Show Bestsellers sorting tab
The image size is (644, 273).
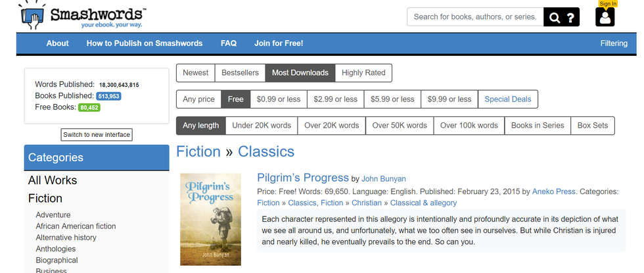(x=240, y=73)
